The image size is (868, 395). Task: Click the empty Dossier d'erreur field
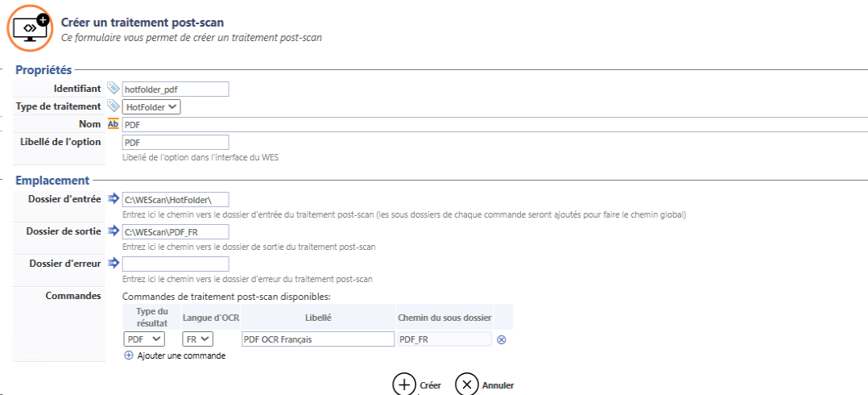coord(175,264)
